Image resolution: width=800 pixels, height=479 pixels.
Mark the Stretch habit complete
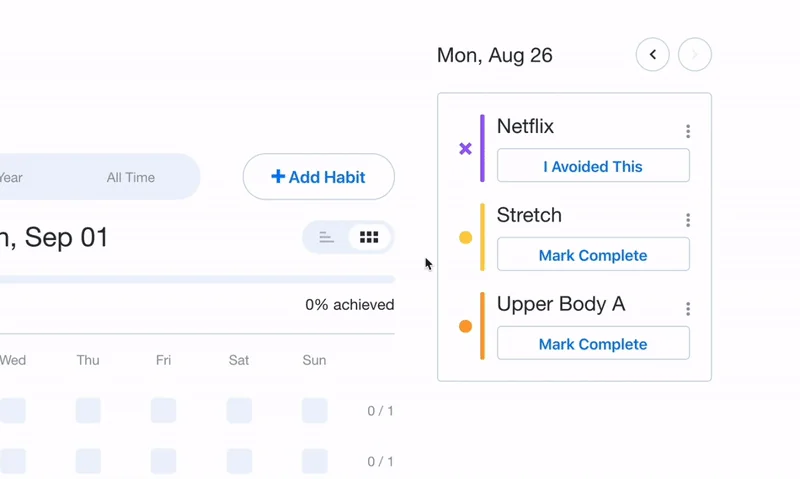(593, 255)
